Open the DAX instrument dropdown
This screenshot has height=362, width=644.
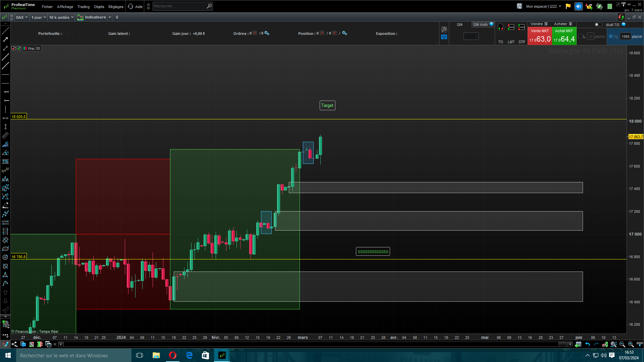(22, 17)
